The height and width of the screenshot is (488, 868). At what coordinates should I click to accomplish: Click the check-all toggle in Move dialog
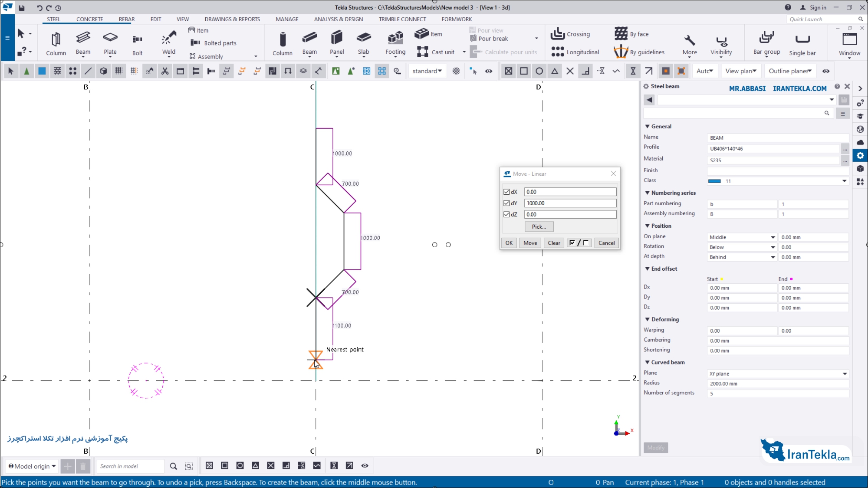coord(572,243)
